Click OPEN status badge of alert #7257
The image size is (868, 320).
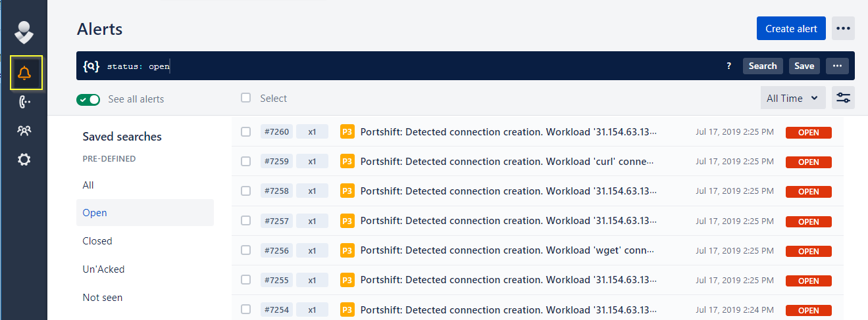809,221
